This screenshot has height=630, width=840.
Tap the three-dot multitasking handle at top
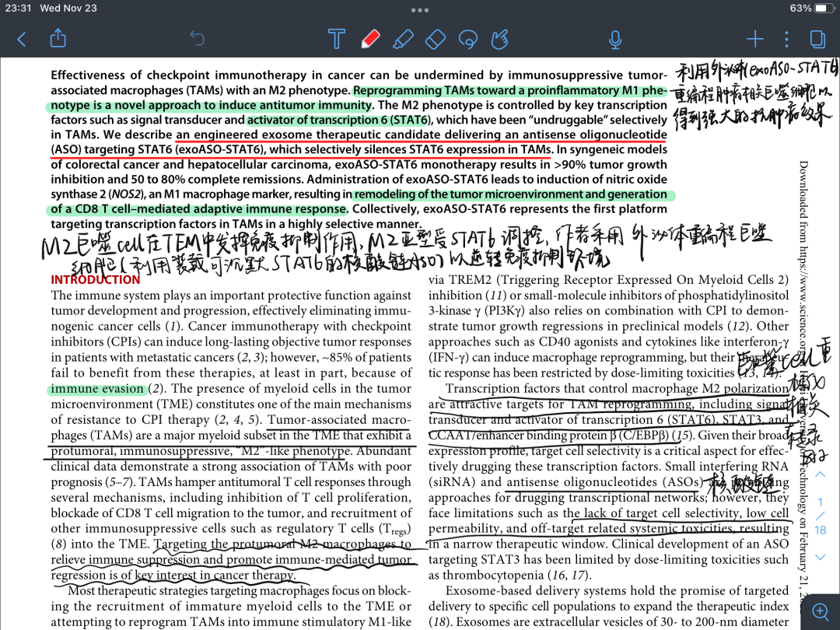[x=419, y=9]
